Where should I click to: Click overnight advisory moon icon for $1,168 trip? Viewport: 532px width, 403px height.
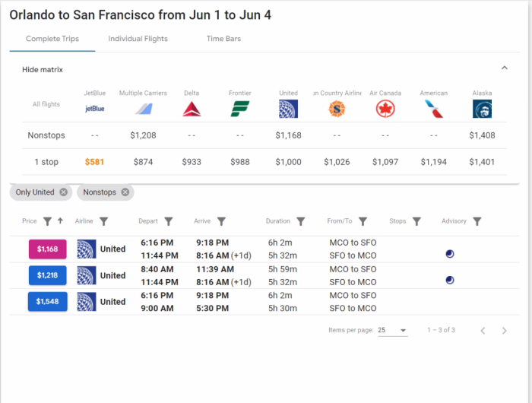tap(450, 254)
